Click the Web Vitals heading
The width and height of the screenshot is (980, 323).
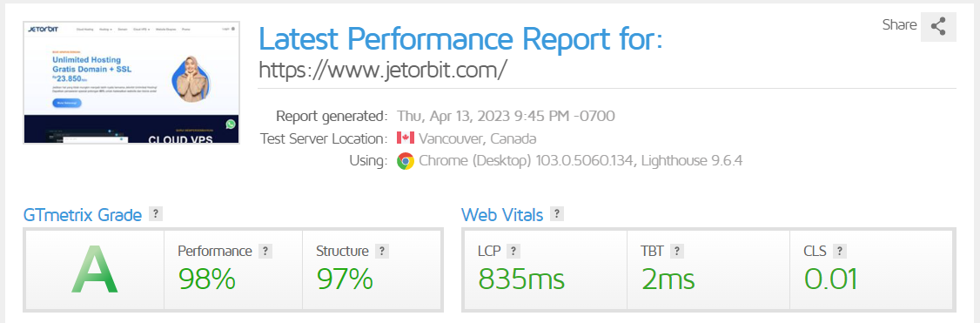pos(502,216)
